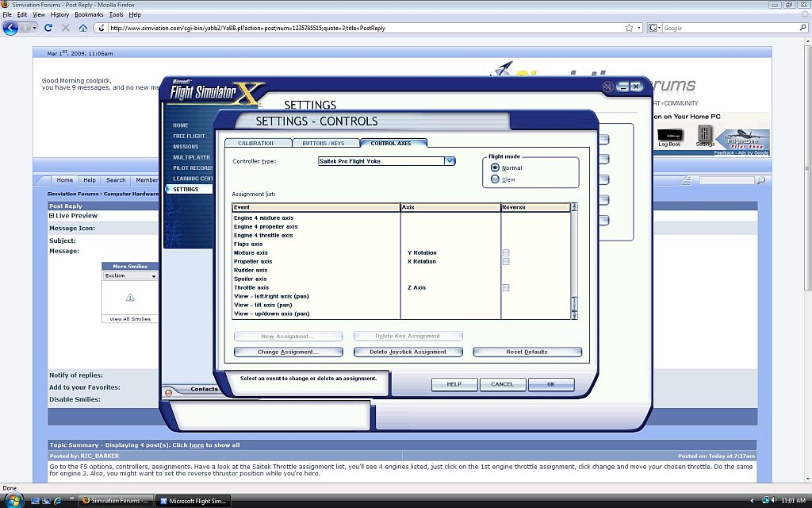Select the Normal flight mode radio button
812x508 pixels.
point(496,167)
